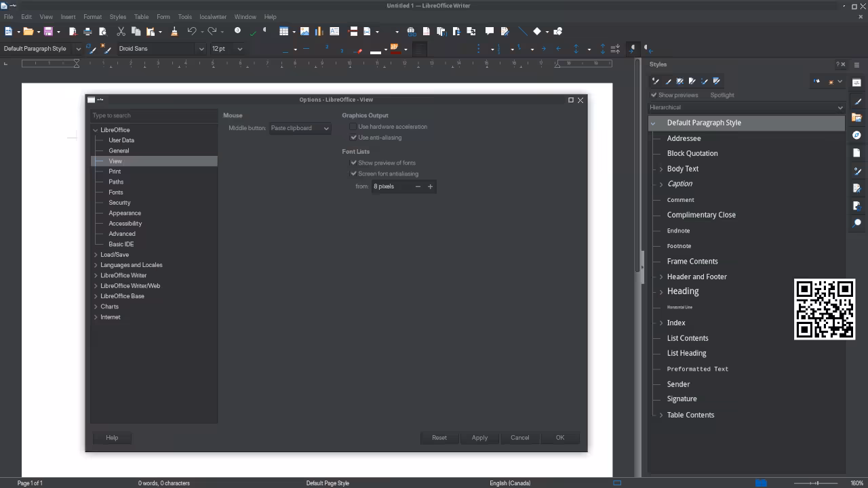Open the Window menu
This screenshot has height=488, width=868.
245,17
